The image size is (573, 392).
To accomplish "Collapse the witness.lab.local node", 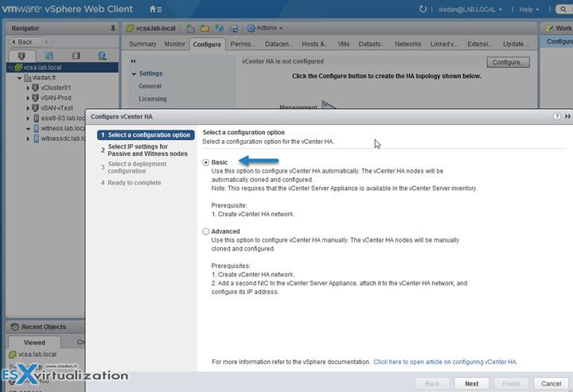I will 28,129.
